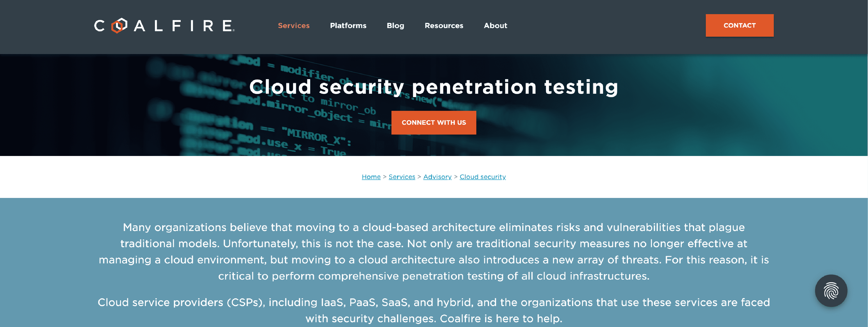Click the paragraph about Cloud service providers
This screenshot has height=327, width=868.
(x=434, y=310)
